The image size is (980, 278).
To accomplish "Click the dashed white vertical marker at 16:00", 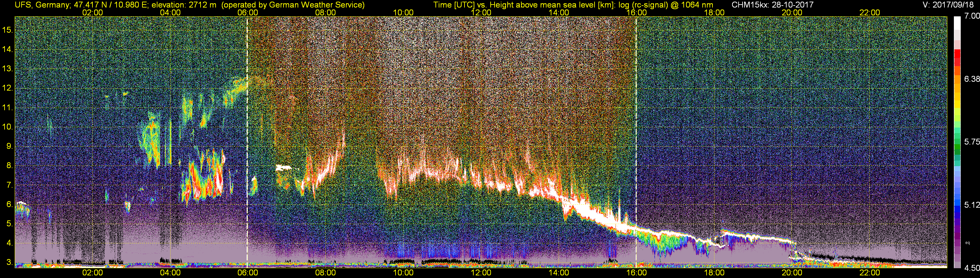I will (x=636, y=142).
